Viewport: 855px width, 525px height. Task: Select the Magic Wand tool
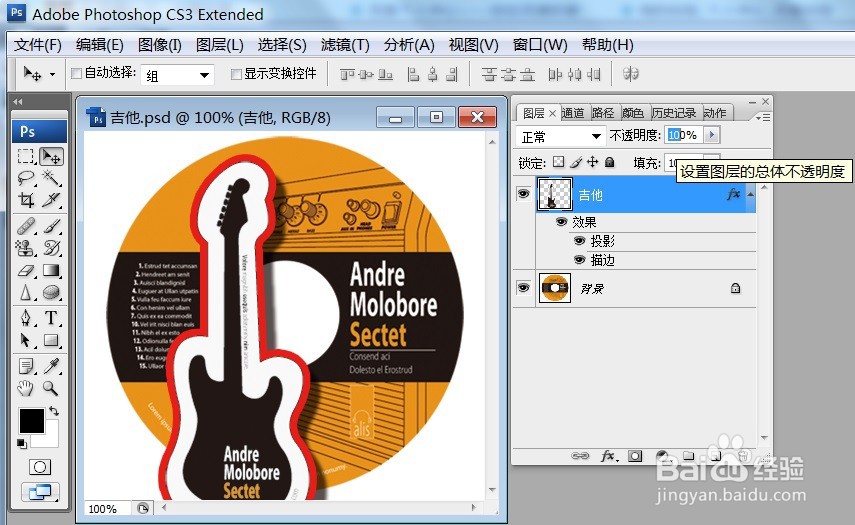click(52, 178)
